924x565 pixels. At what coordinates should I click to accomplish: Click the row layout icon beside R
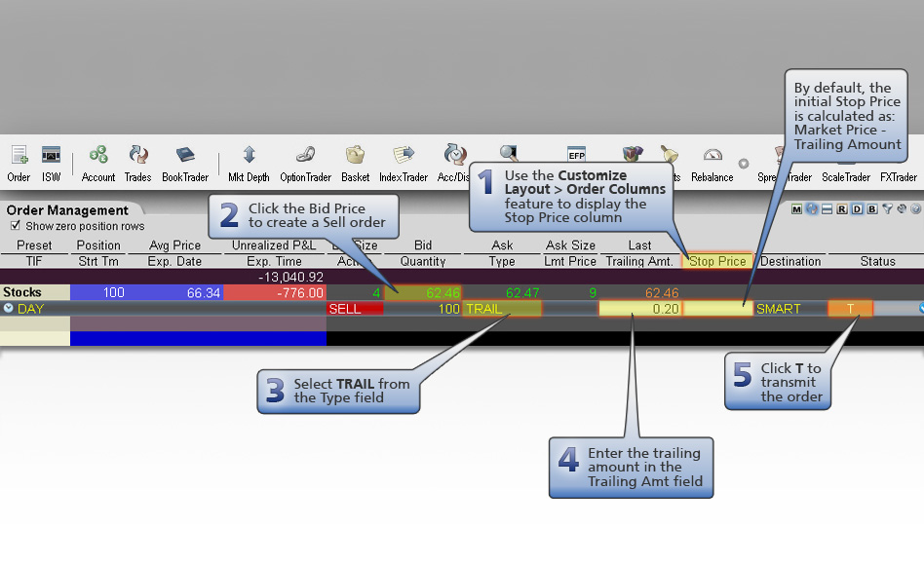827,209
